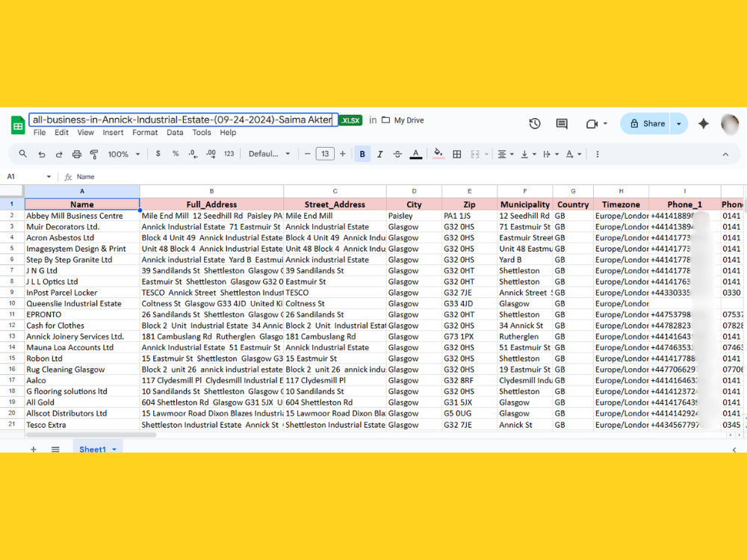747x560 pixels.
Task: Select the Full_Address header cell
Action: click(x=211, y=205)
